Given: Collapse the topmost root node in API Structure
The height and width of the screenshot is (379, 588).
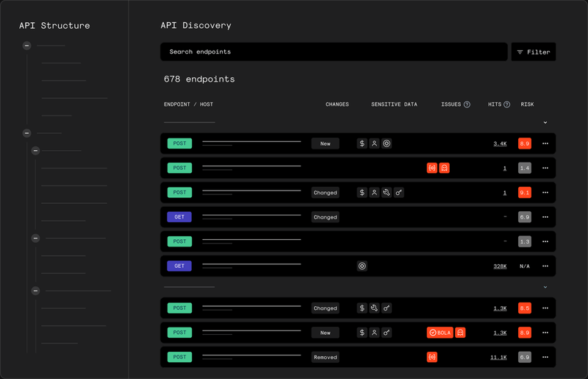Looking at the screenshot, I should pyautogui.click(x=26, y=46).
